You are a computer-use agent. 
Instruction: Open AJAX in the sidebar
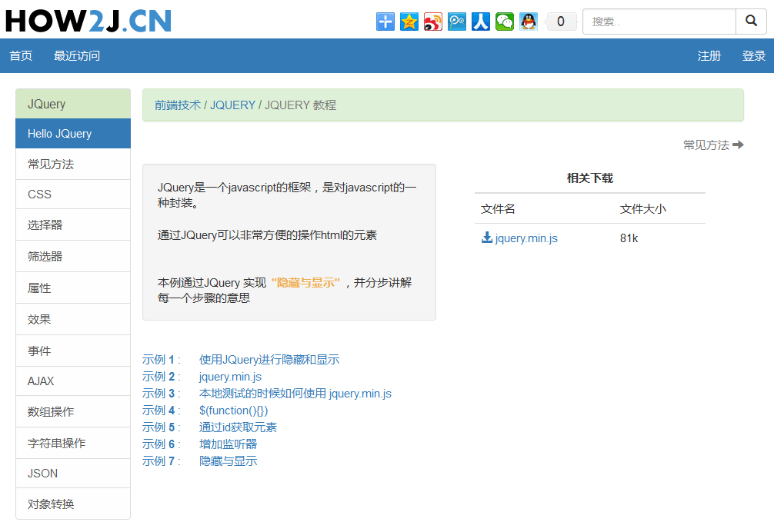pos(73,381)
